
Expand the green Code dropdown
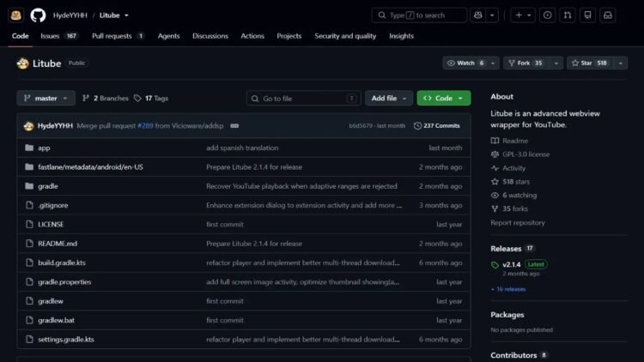click(x=444, y=98)
